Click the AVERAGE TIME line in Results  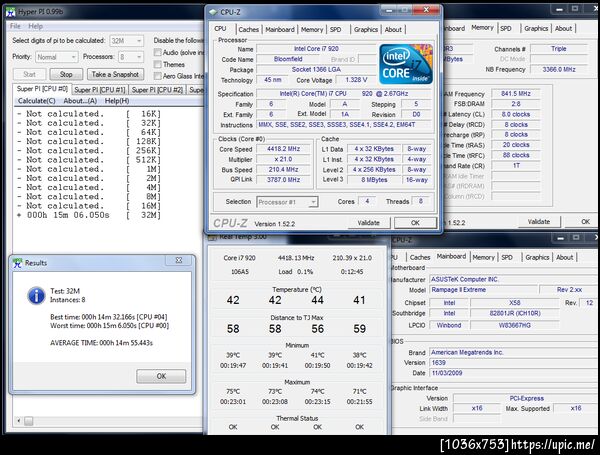pyautogui.click(x=101, y=343)
